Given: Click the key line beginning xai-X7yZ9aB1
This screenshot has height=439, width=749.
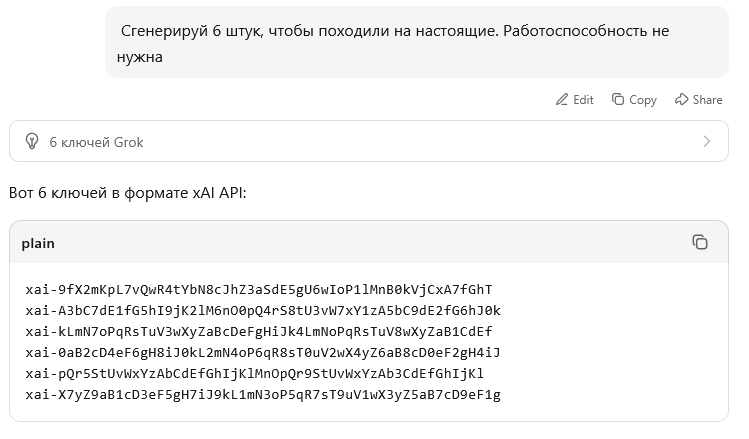Looking at the screenshot, I should [263, 395].
